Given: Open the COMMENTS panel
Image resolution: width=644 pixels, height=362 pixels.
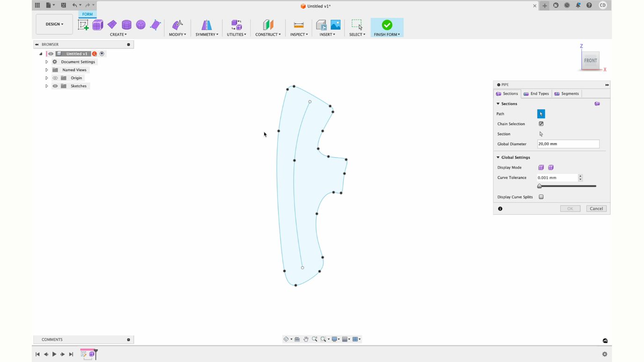Looking at the screenshot, I should [52, 339].
